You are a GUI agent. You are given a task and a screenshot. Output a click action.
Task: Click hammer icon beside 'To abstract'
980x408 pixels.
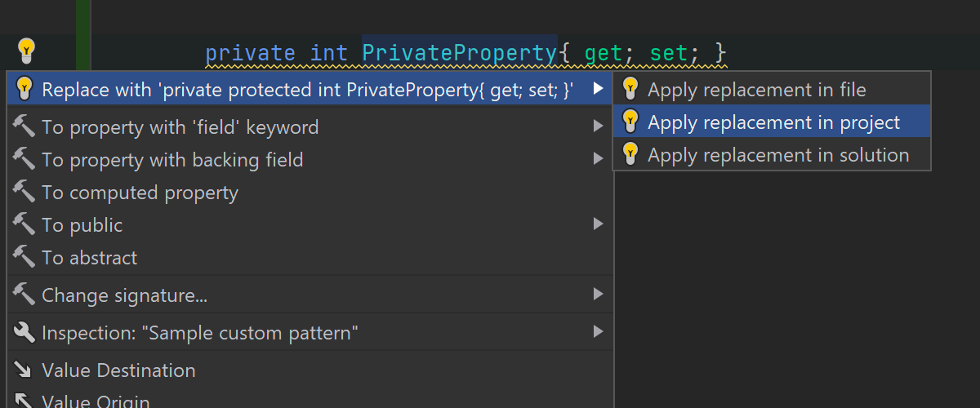click(x=24, y=258)
